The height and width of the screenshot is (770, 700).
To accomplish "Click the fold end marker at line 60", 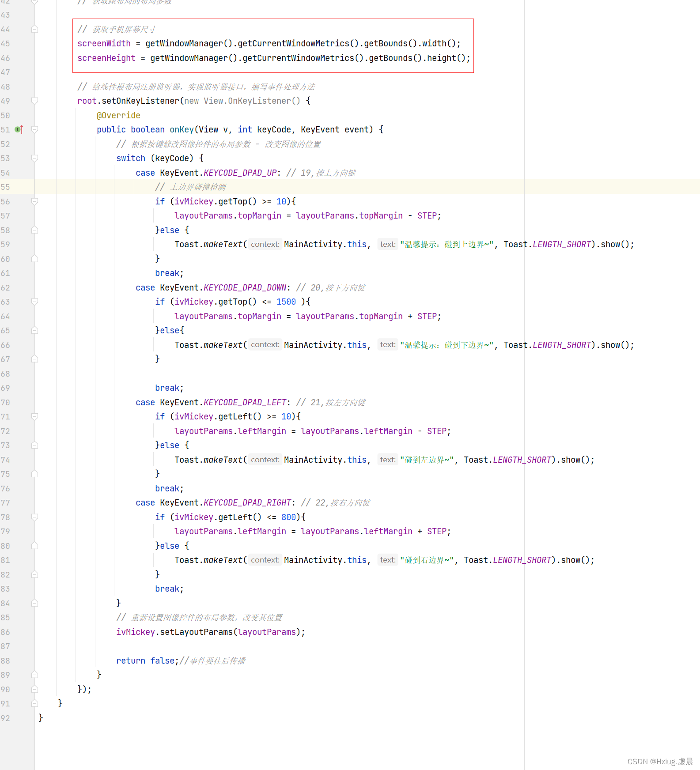I will click(34, 259).
